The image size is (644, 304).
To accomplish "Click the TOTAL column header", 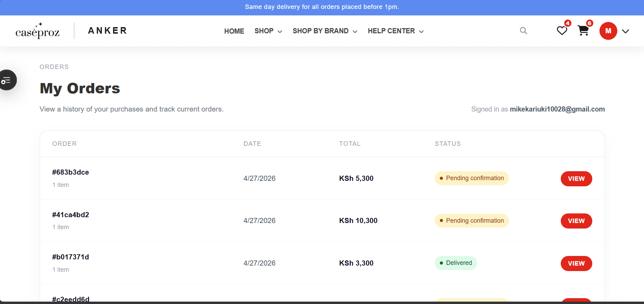I will [350, 144].
